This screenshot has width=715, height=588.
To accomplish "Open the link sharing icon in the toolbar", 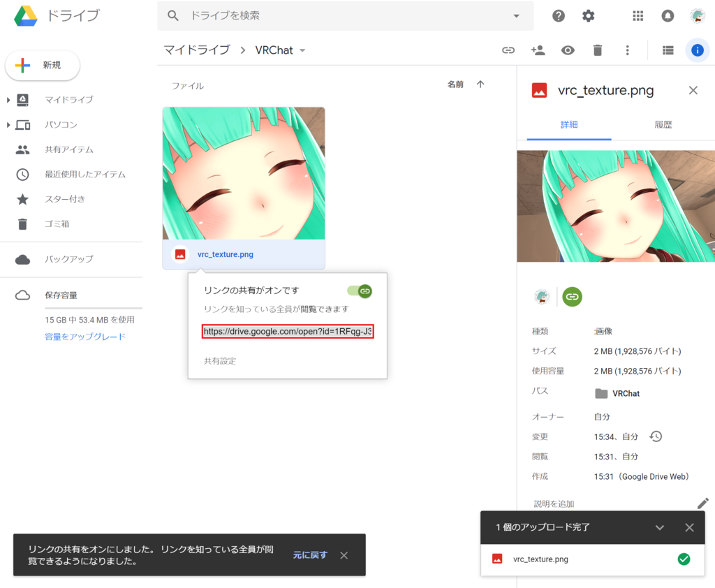I will point(508,50).
